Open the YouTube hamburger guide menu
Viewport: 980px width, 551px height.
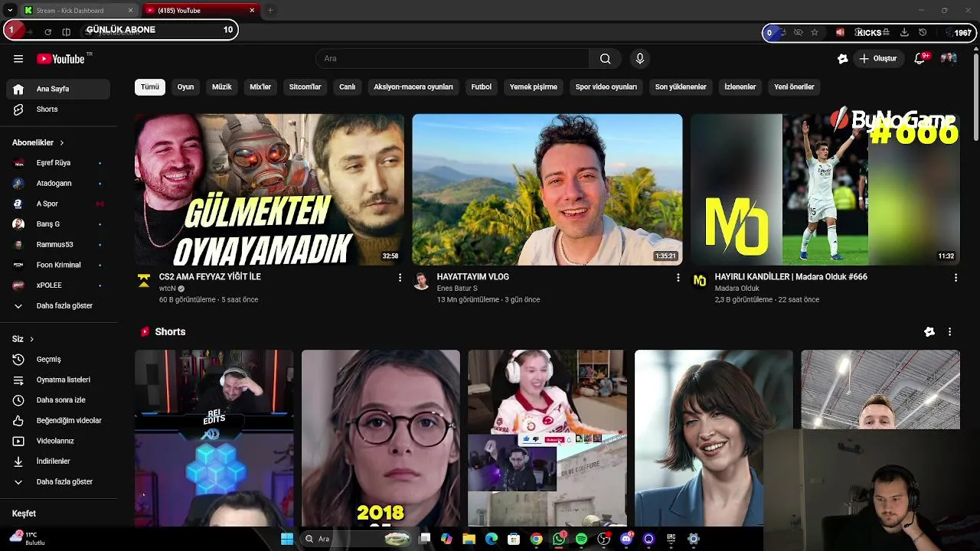click(x=18, y=59)
